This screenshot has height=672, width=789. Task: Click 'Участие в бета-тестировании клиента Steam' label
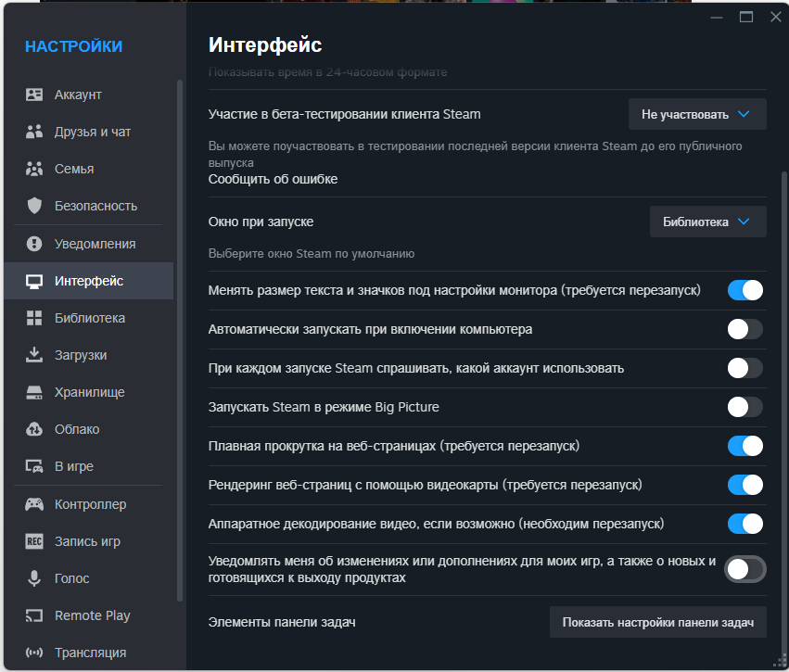click(344, 114)
